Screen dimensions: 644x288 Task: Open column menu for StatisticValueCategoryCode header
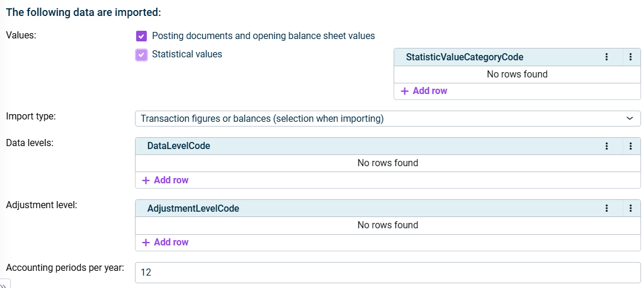click(606, 57)
